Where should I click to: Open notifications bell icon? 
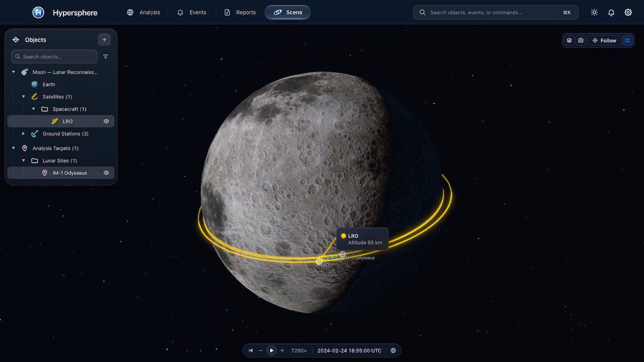click(611, 12)
